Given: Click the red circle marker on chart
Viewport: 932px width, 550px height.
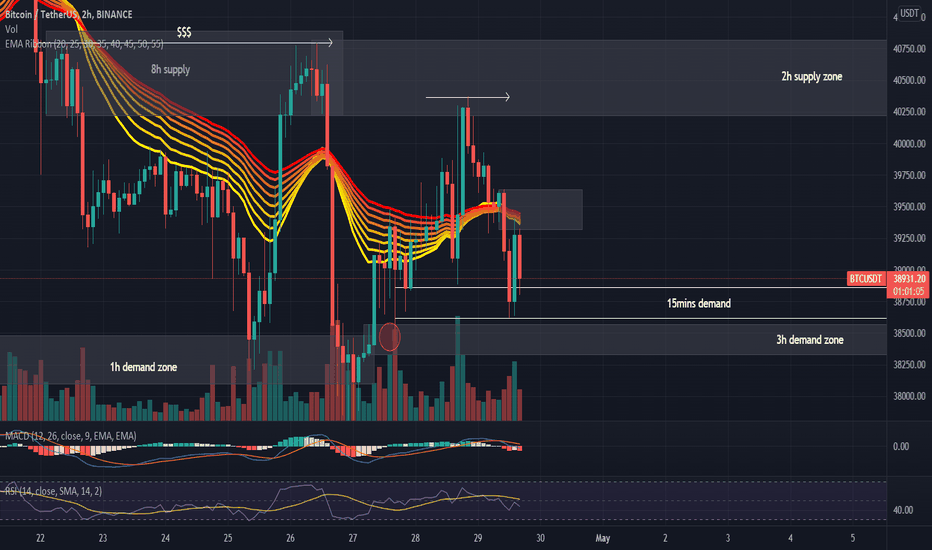Looking at the screenshot, I should pyautogui.click(x=389, y=337).
